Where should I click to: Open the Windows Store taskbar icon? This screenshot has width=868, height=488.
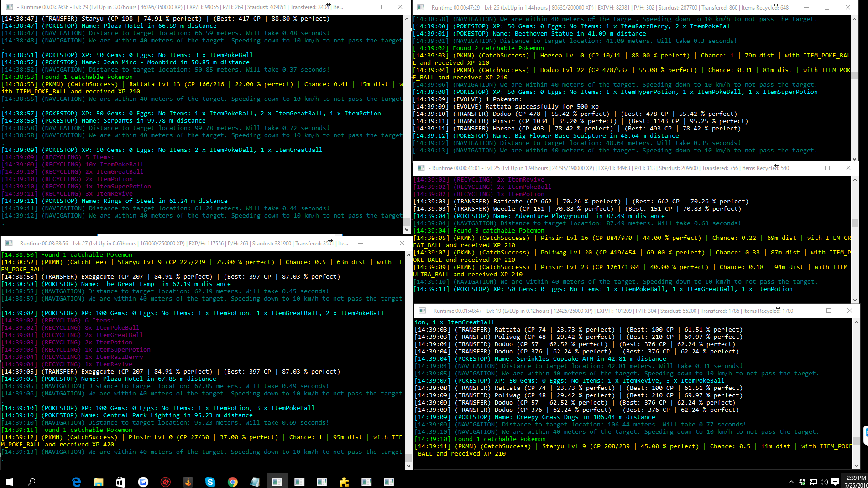[x=120, y=482]
